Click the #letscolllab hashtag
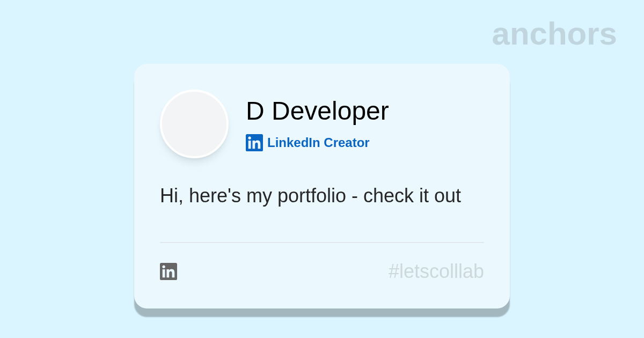 point(436,271)
